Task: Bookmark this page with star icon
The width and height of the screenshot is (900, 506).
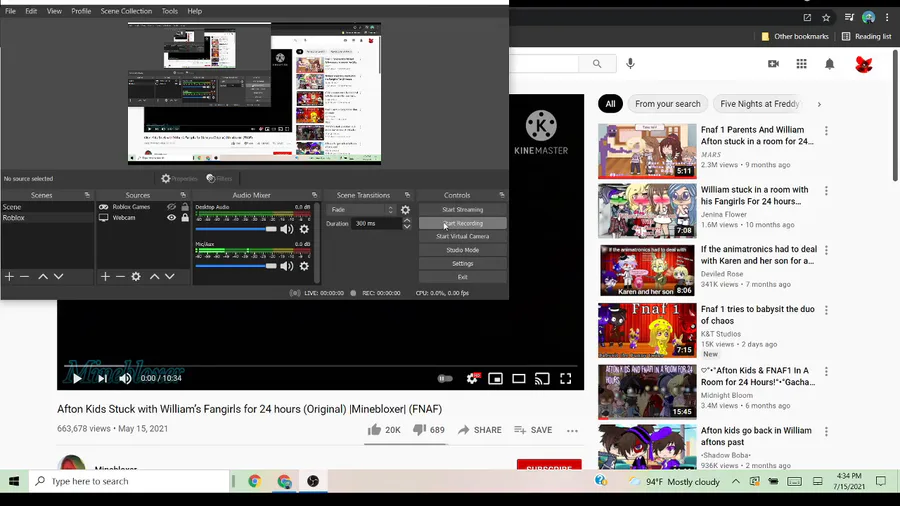Action: click(x=826, y=18)
